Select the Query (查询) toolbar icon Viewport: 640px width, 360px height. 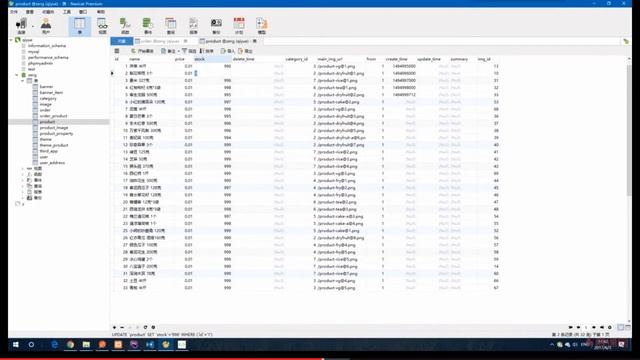pyautogui.click(x=171, y=26)
